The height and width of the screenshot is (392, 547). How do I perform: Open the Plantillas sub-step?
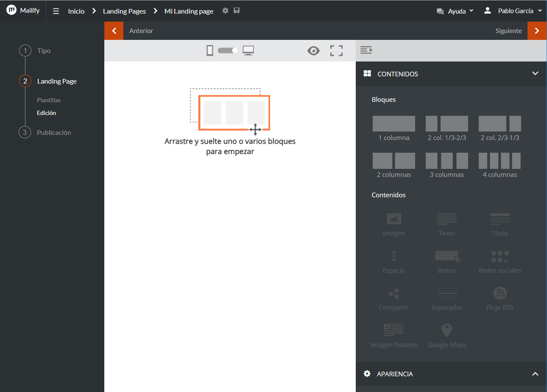[x=49, y=100]
